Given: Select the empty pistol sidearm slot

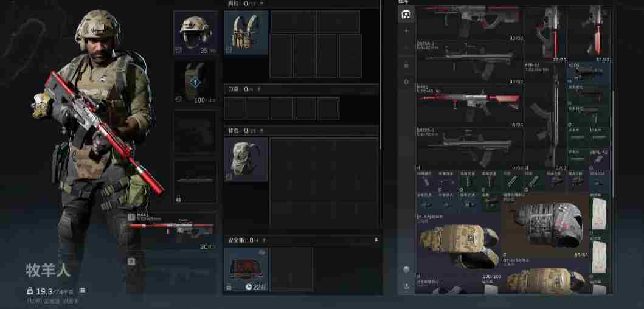Looking at the screenshot, I should tap(195, 131).
